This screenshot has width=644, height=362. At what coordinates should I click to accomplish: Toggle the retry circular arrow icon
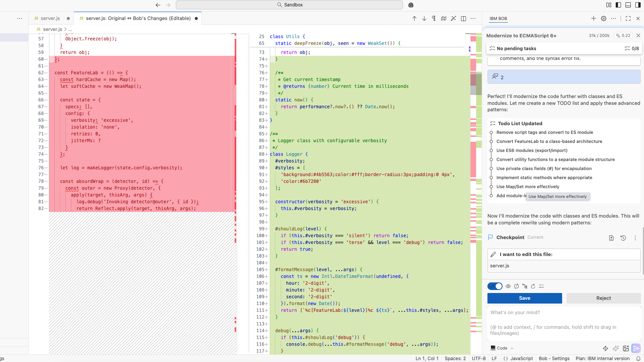coord(533,286)
